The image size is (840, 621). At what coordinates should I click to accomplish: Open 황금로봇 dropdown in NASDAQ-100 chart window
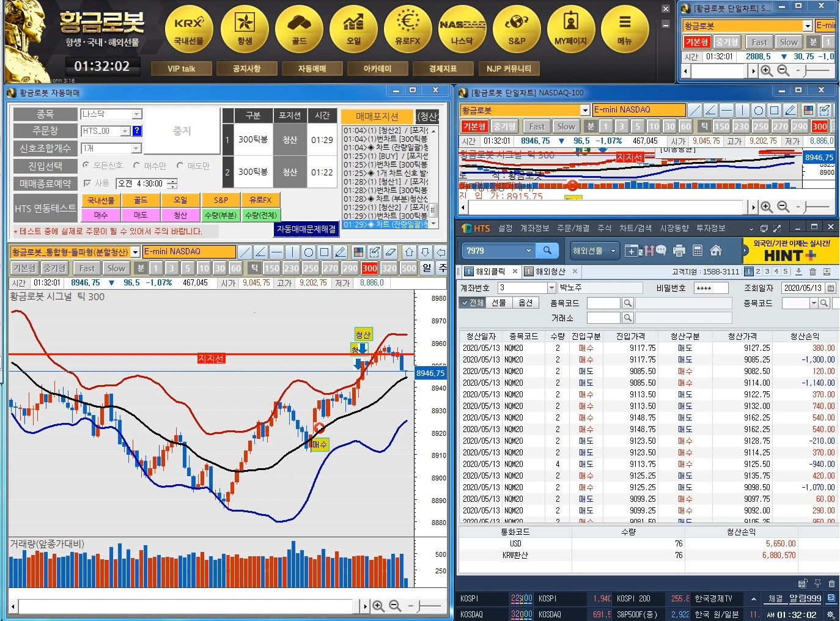pyautogui.click(x=585, y=110)
